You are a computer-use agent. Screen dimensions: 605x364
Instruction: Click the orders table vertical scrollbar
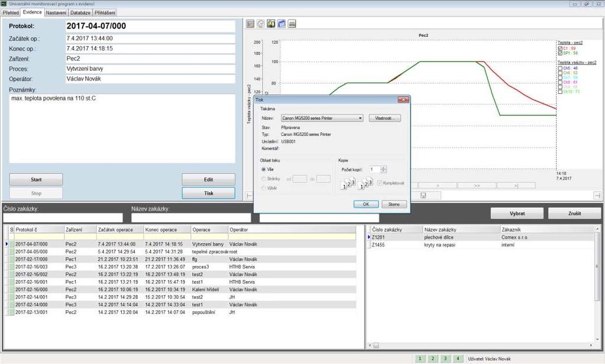tap(597, 285)
